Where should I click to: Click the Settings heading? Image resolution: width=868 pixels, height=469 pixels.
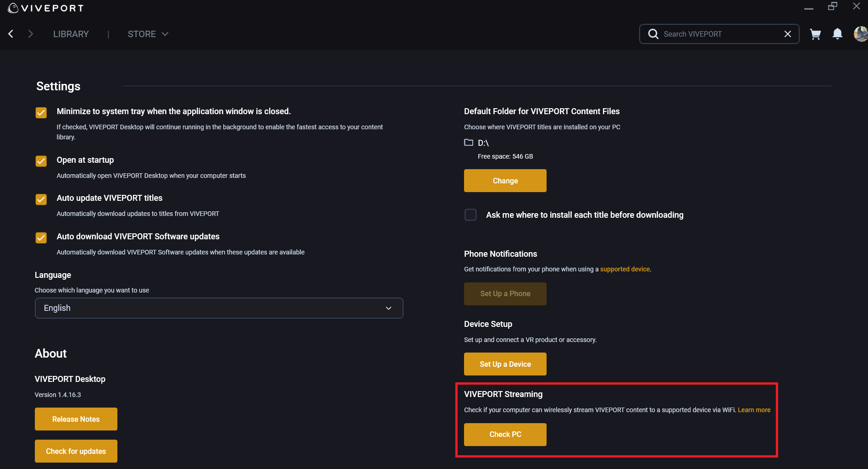58,86
